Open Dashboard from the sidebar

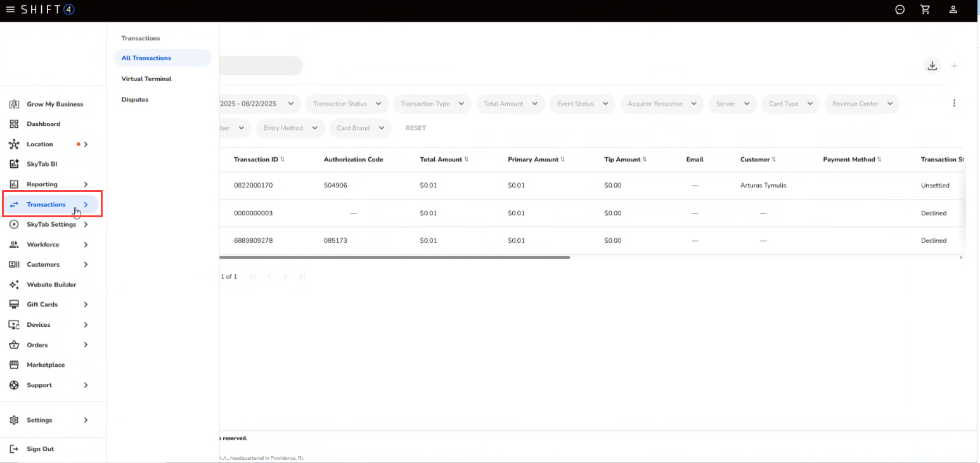(43, 124)
